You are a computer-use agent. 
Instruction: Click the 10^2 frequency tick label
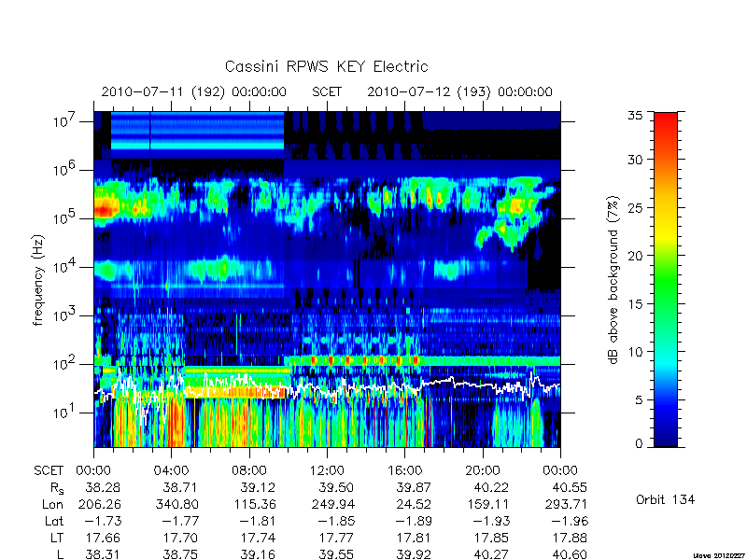[65, 363]
